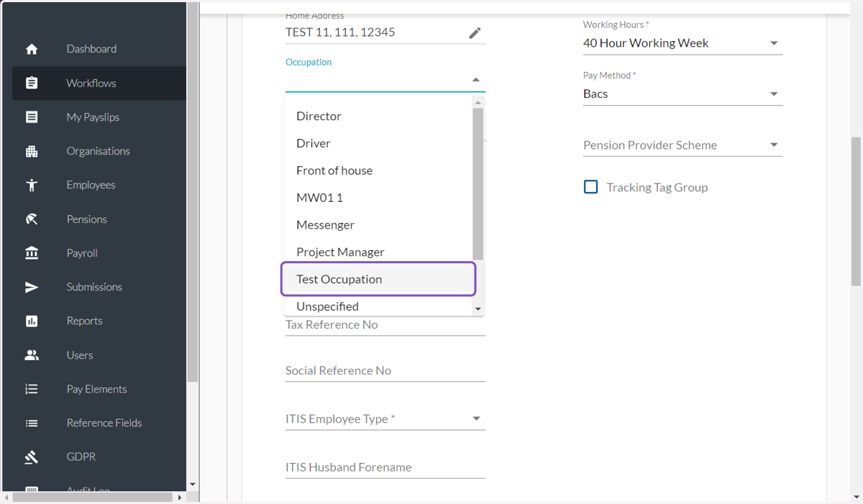Click the Tax Reference No field
The height and width of the screenshot is (504, 863).
(x=385, y=325)
